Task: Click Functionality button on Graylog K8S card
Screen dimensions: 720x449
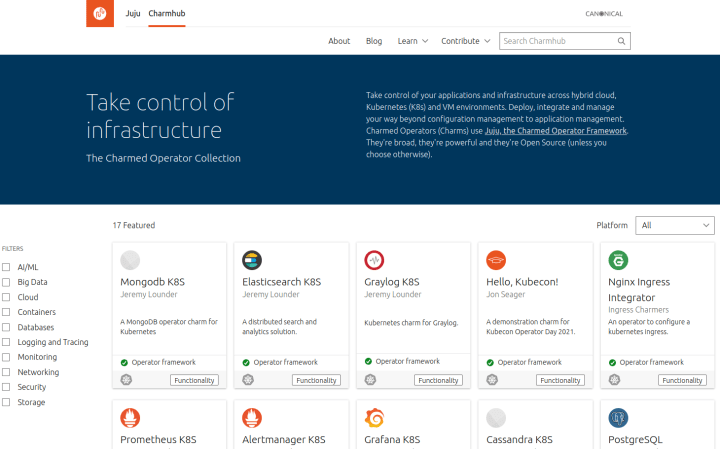Action: pos(439,380)
